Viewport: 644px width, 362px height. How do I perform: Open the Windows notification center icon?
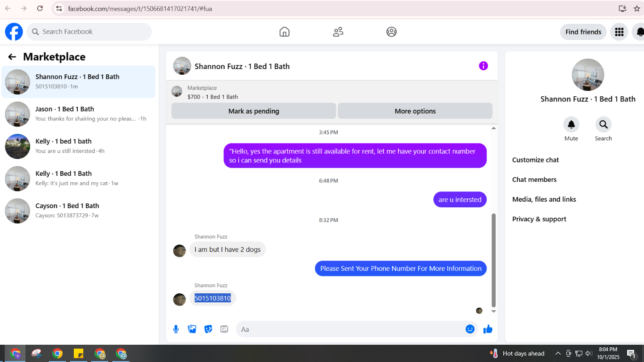coord(631,354)
